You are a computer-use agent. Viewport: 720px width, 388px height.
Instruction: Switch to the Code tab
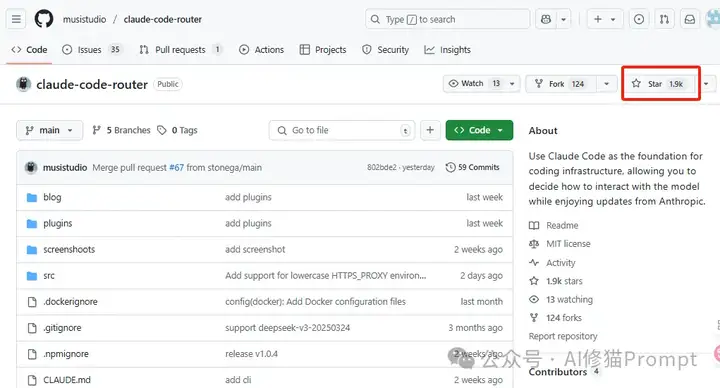coord(29,50)
